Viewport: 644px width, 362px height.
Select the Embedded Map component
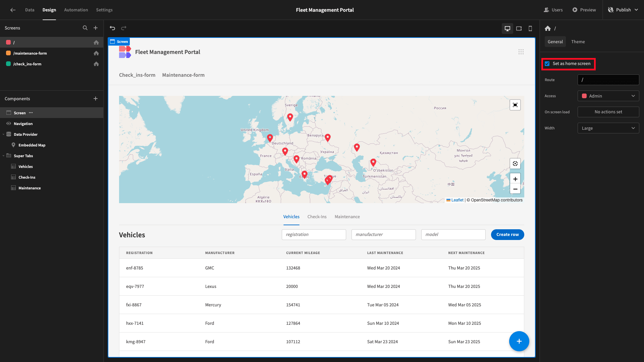[52, 145]
